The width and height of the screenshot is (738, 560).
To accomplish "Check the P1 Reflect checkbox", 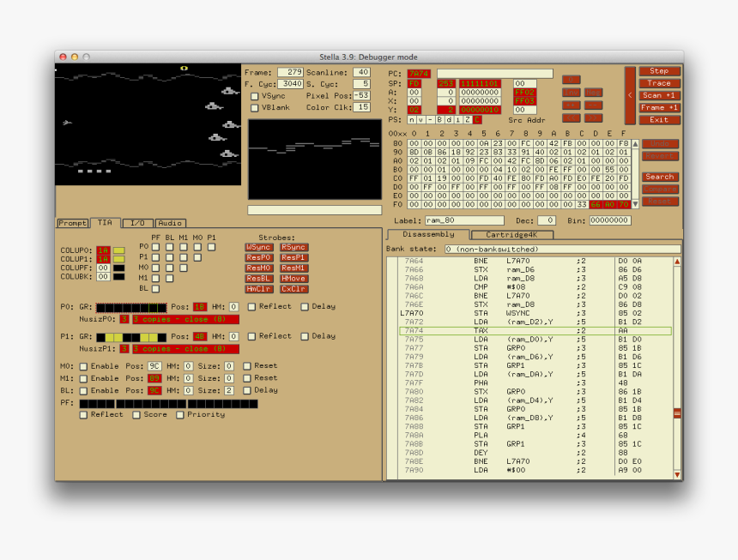I will [x=251, y=336].
